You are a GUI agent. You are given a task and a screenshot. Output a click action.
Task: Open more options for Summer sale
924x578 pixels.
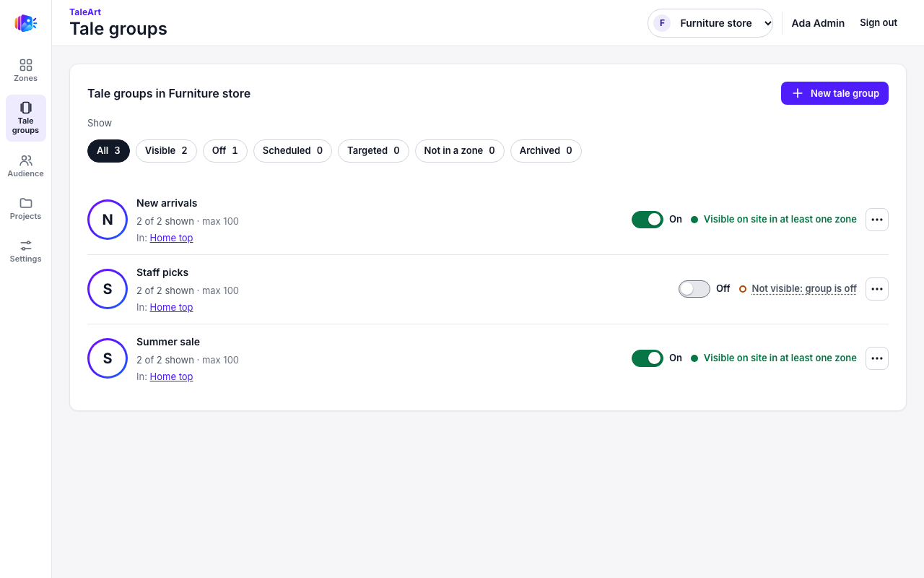(x=877, y=358)
